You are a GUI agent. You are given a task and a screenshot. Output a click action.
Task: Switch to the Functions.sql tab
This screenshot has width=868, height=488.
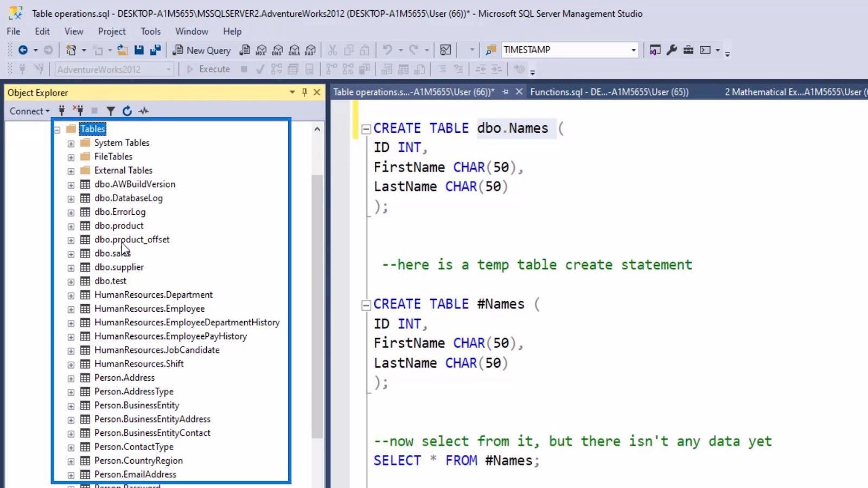(609, 92)
